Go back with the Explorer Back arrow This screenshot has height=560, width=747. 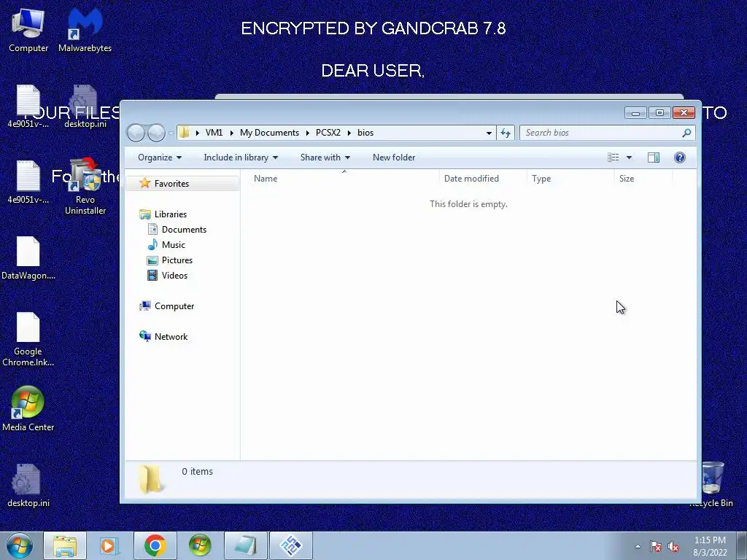click(136, 133)
